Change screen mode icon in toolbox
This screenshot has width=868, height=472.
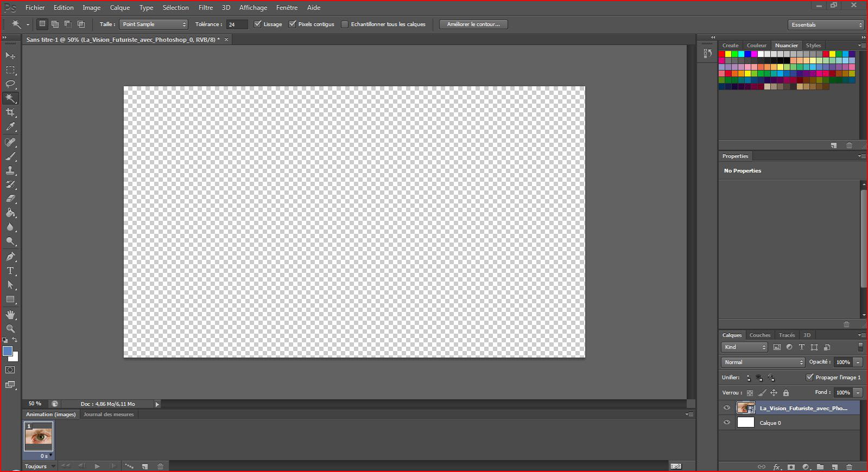(x=10, y=385)
